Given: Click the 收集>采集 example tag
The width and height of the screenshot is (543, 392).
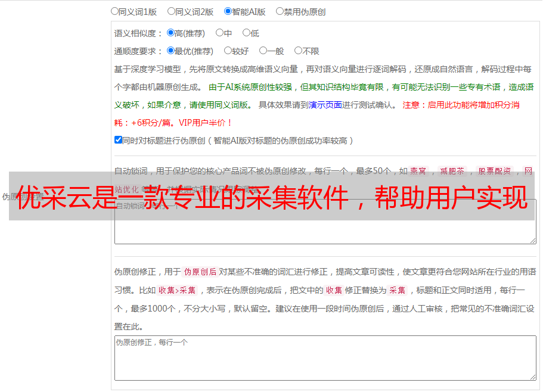Looking at the screenshot, I should [177, 290].
